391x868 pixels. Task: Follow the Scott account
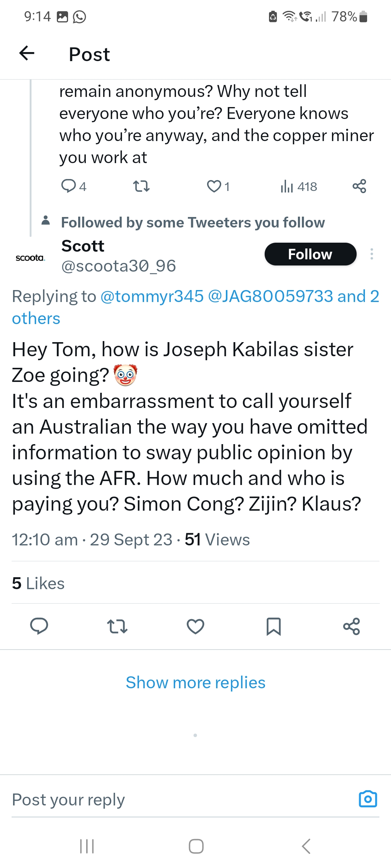coord(310,254)
